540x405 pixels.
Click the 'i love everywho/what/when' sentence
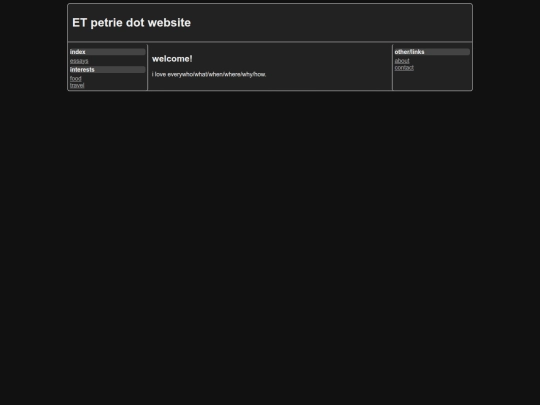209,74
